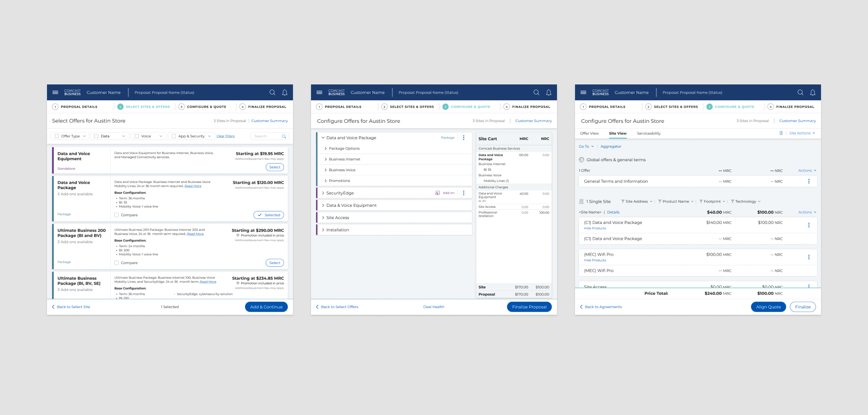868x415 pixels.
Task: Click the offer search field magnifier icon
Action: 284,136
